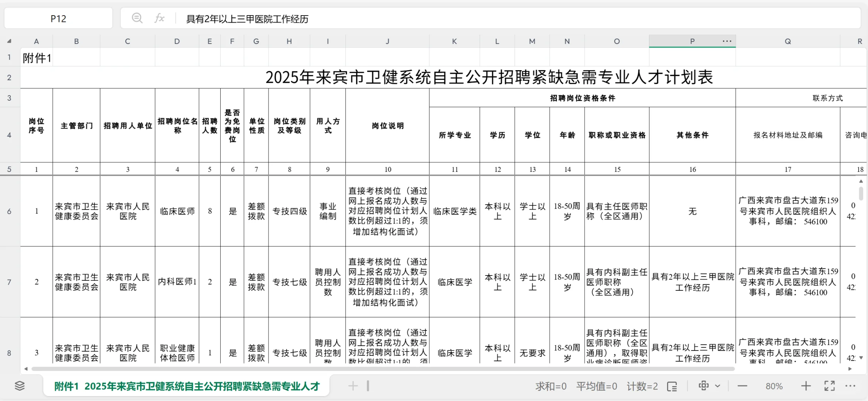Click the Select All corner triangle
868x401 pixels.
pos(9,41)
